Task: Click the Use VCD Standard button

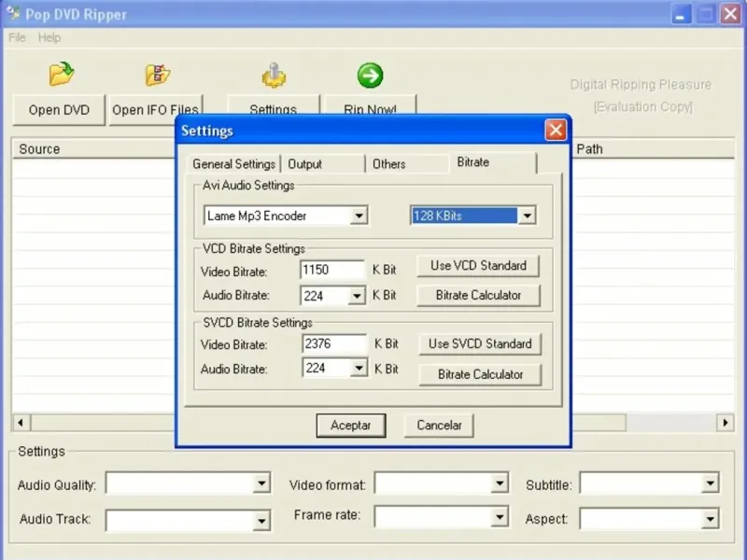Action: pos(478,266)
